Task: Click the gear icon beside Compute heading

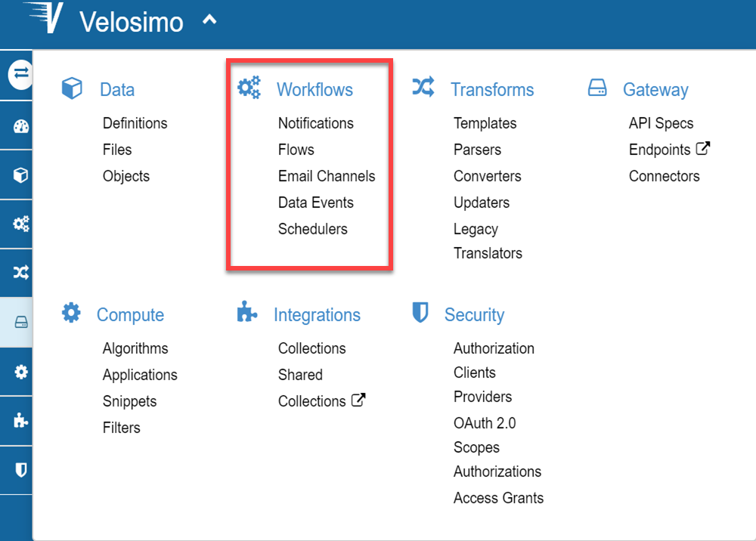Action: click(71, 313)
